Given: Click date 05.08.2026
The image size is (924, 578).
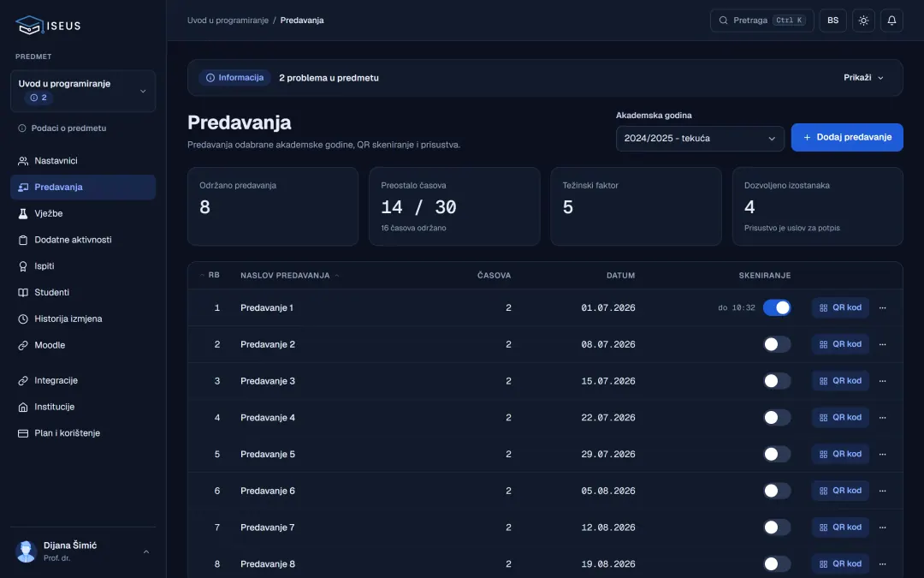Looking at the screenshot, I should click(608, 491).
